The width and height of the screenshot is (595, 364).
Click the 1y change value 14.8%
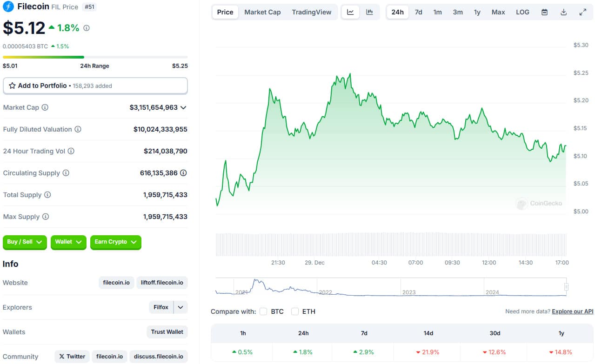tap(561, 352)
